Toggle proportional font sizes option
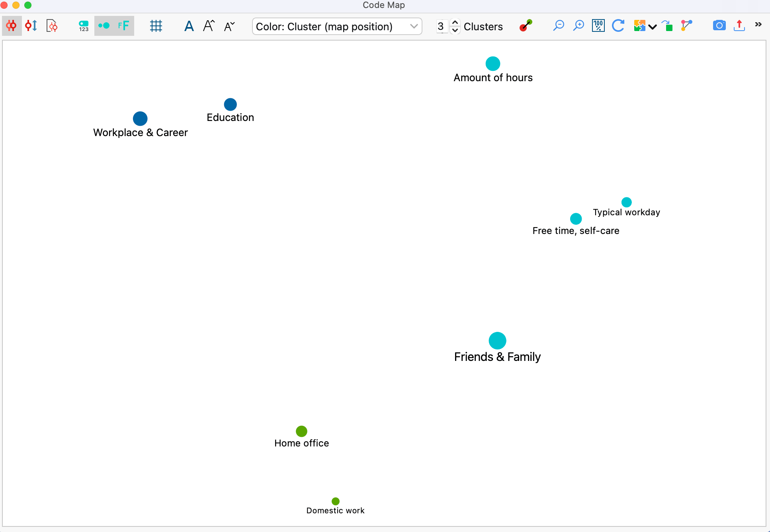 (x=123, y=25)
